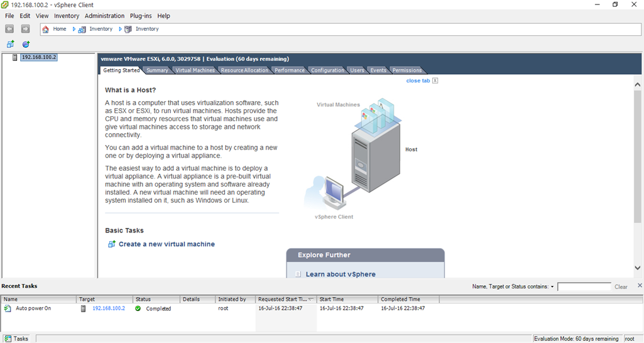Click the Clear filter button
This screenshot has height=343, width=644.
(x=621, y=286)
